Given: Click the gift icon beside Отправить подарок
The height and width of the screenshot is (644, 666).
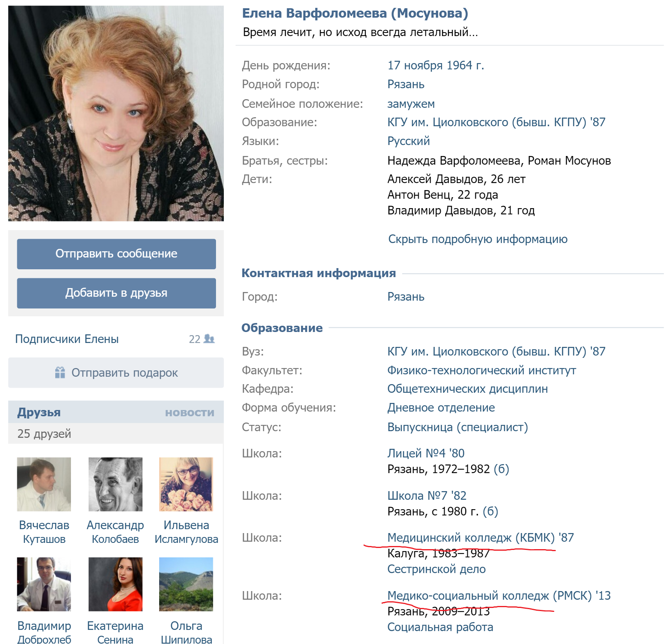Looking at the screenshot, I should pos(60,372).
